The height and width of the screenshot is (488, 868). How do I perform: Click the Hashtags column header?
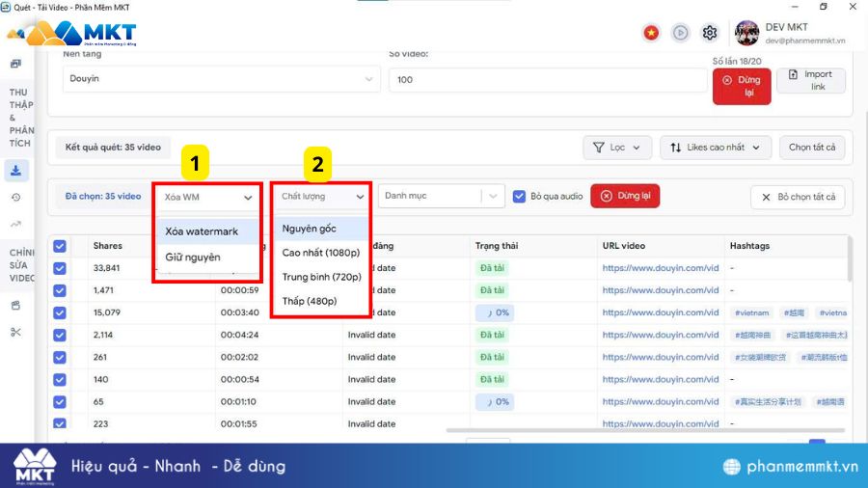pos(749,246)
